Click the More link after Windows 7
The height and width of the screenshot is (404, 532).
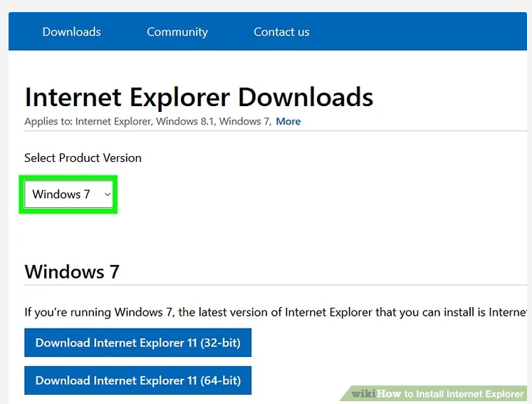tap(288, 121)
